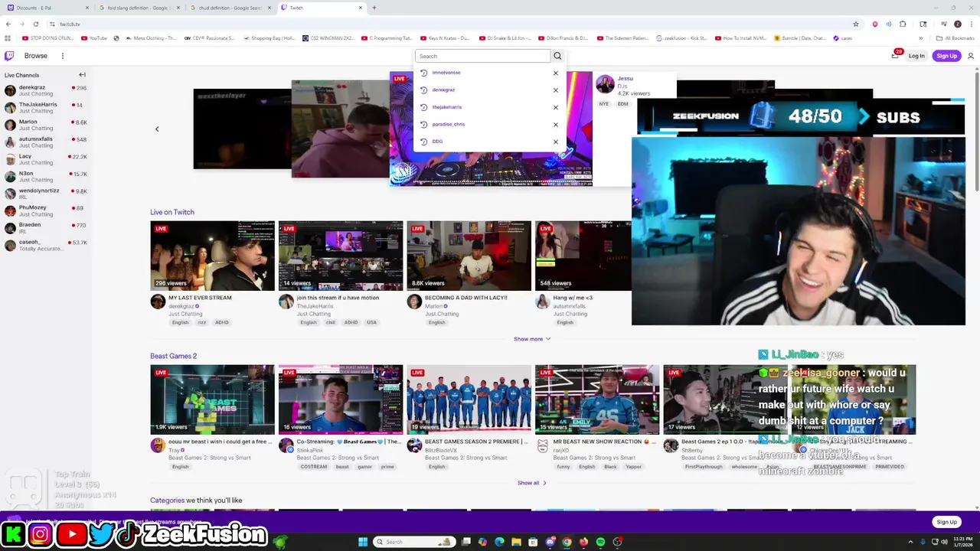Open Marlon channel in sidebar
980x551 pixels.
click(44, 125)
